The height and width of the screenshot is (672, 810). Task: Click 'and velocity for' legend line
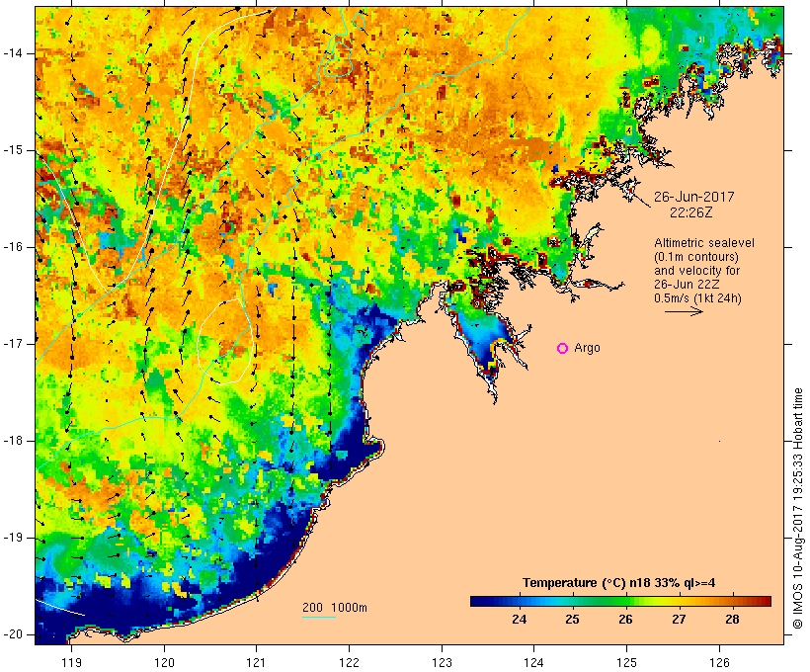point(696,271)
